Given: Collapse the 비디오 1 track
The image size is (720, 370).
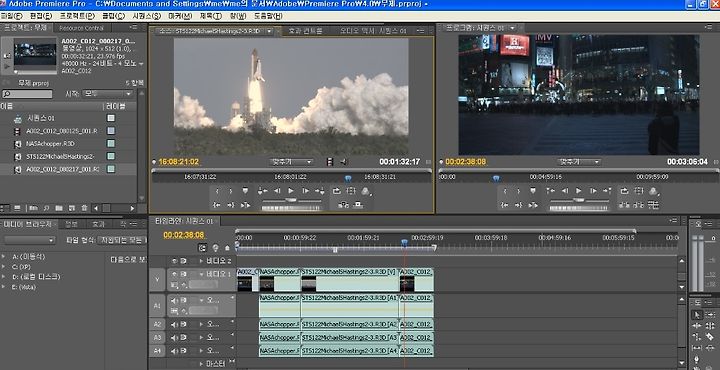Looking at the screenshot, I should tap(202, 274).
